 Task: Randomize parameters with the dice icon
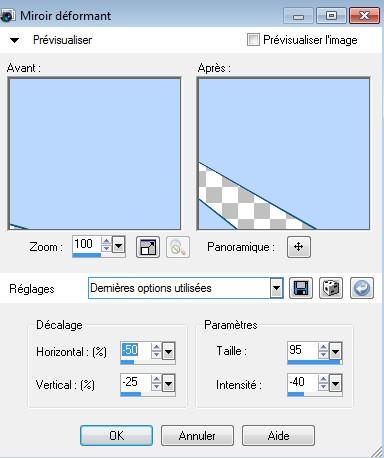pyautogui.click(x=331, y=288)
